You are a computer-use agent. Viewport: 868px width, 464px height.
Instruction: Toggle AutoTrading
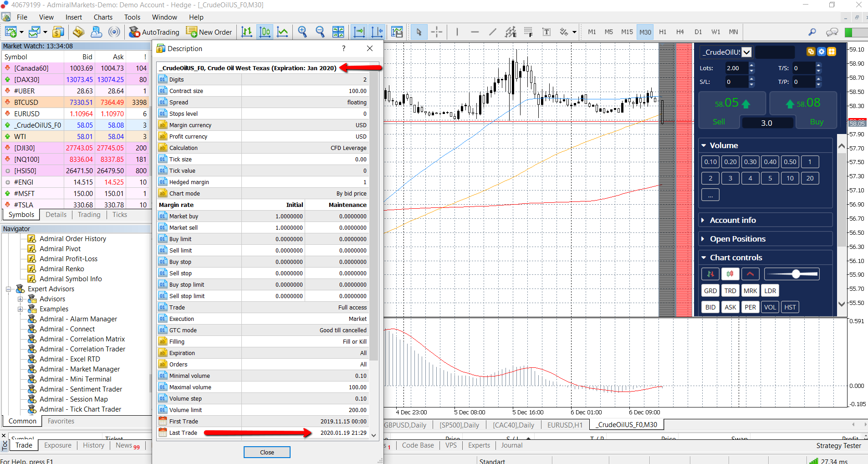pyautogui.click(x=154, y=32)
